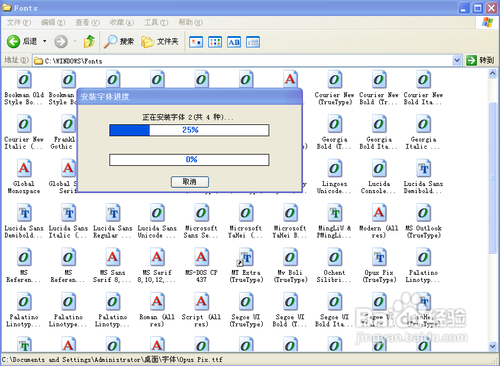Select Georgia Bold Ita... font icon
Screen dimensions: 500x366
point(379,124)
